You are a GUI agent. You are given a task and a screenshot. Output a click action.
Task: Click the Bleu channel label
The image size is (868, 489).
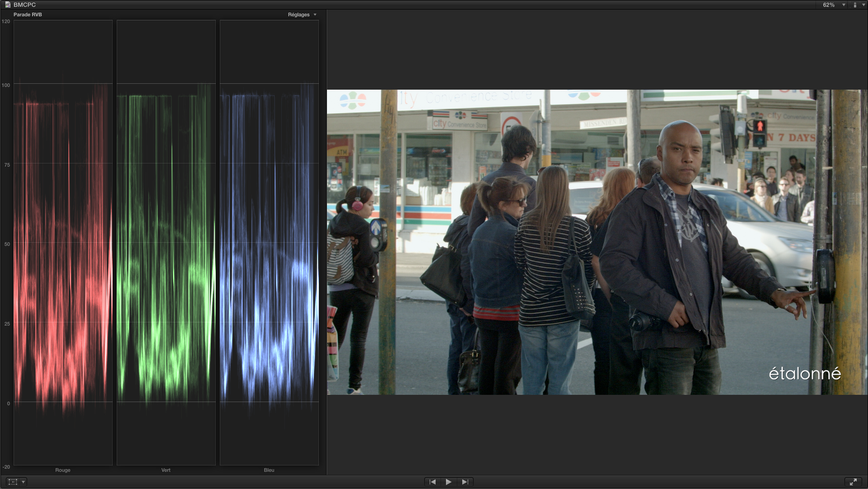click(x=269, y=470)
